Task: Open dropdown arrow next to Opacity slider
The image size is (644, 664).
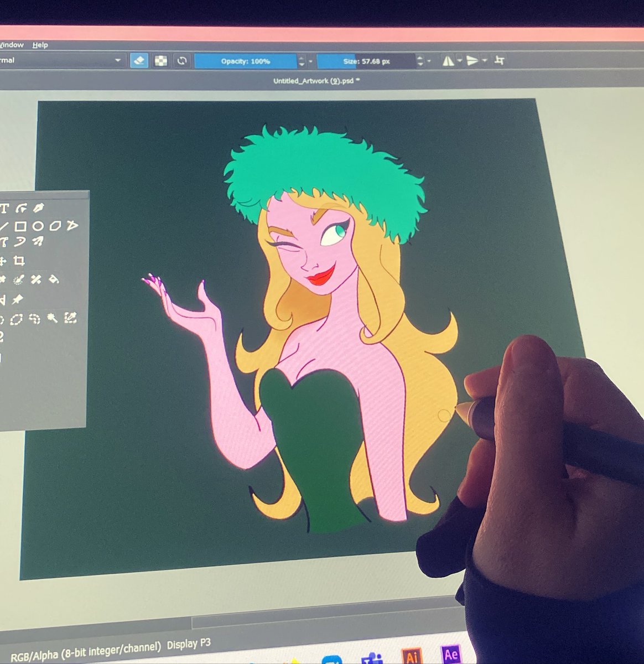Action: tap(311, 61)
